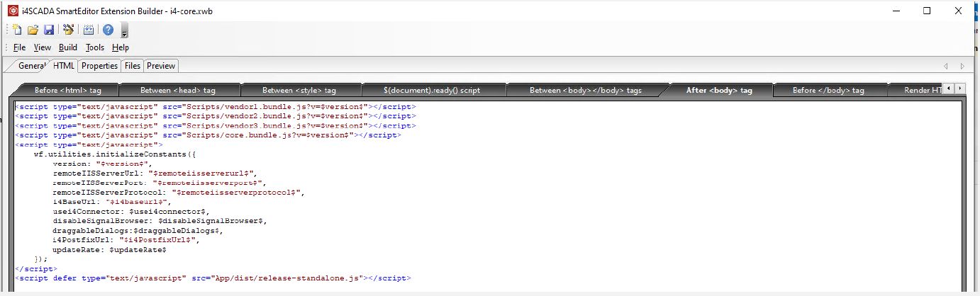Open a file with the folder icon

point(33,30)
